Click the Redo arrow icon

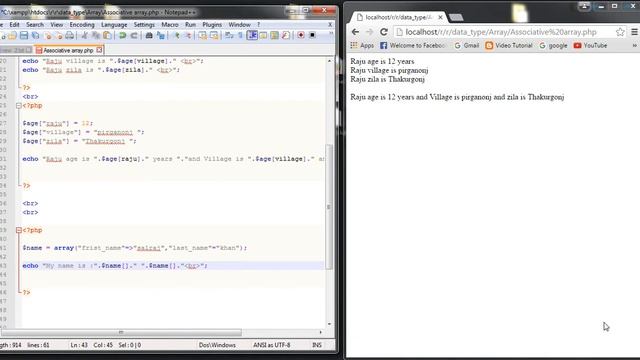point(133,36)
